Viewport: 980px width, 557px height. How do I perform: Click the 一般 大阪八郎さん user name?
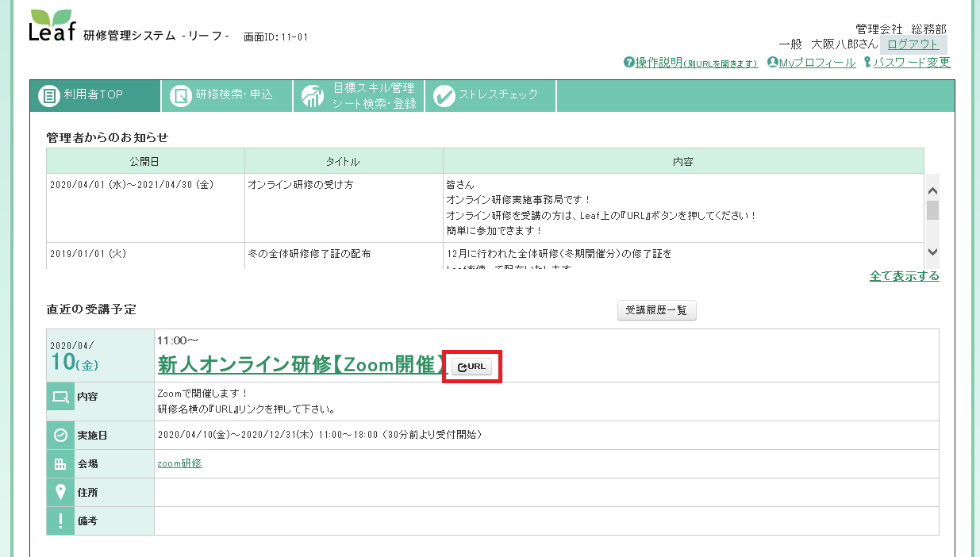point(828,44)
